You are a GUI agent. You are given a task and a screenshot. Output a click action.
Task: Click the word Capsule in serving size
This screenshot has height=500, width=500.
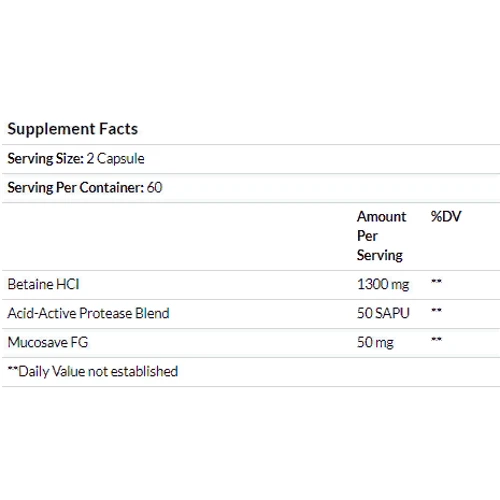point(120,159)
